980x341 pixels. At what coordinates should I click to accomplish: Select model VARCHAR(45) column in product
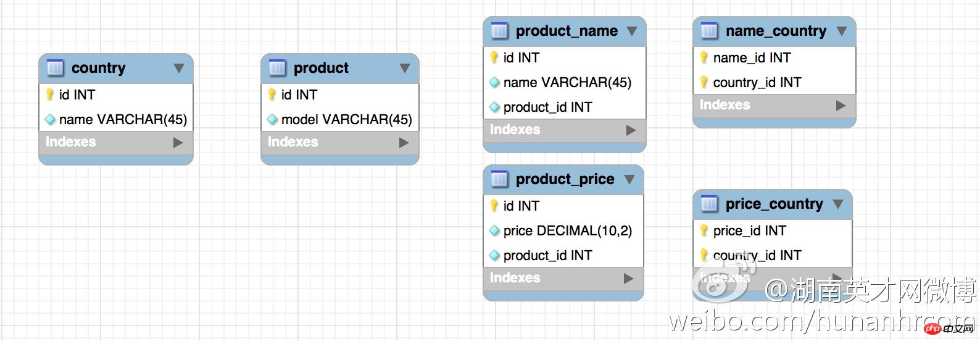[x=346, y=120]
